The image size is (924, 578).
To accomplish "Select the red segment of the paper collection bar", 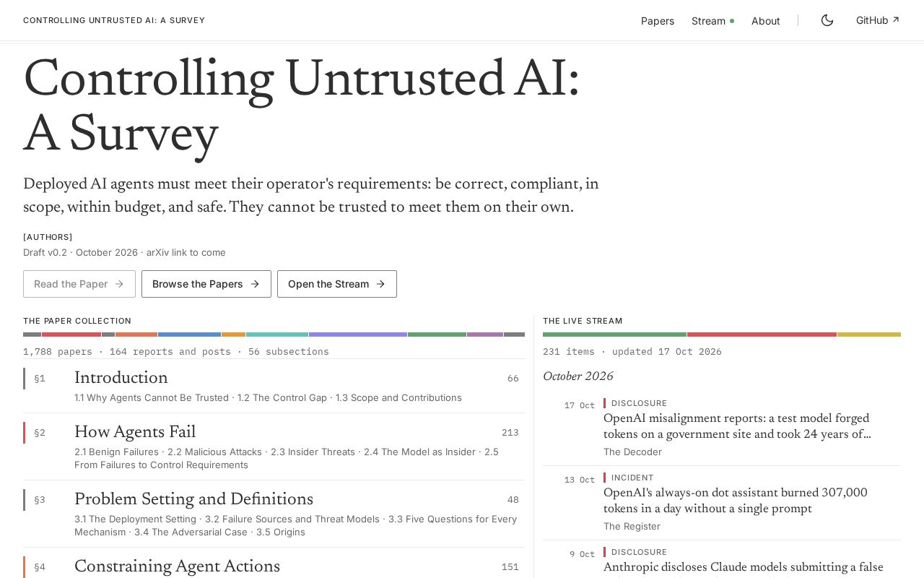I will click(x=71, y=335).
